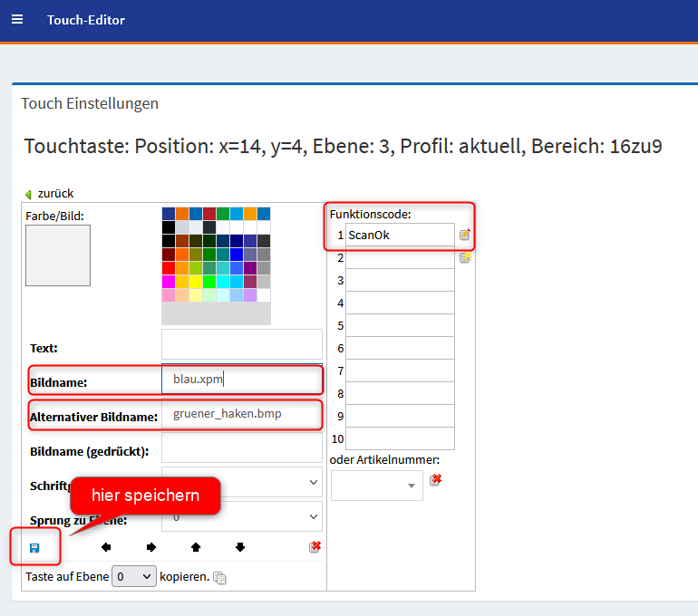
Task: Go back via 'zurück' link
Action: 54,193
